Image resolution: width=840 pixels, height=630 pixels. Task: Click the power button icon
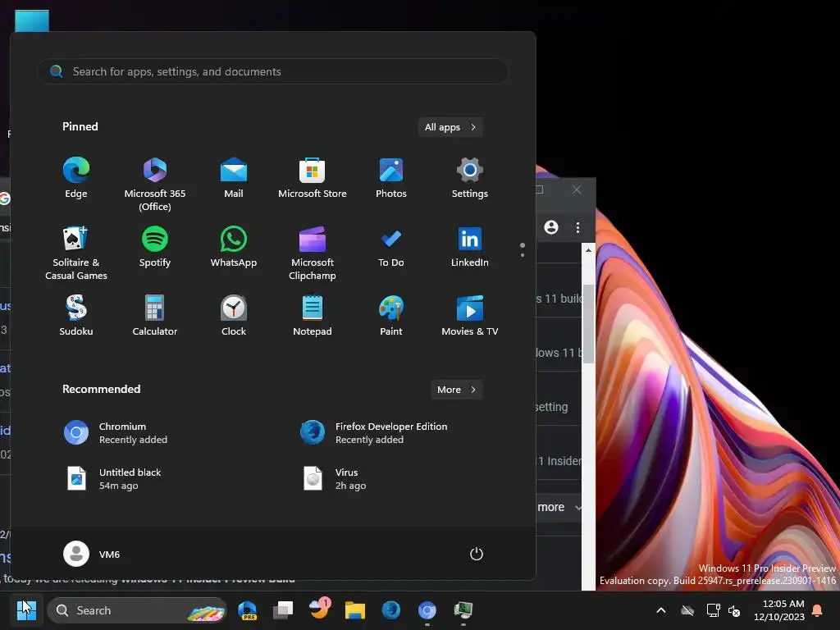[477, 554]
